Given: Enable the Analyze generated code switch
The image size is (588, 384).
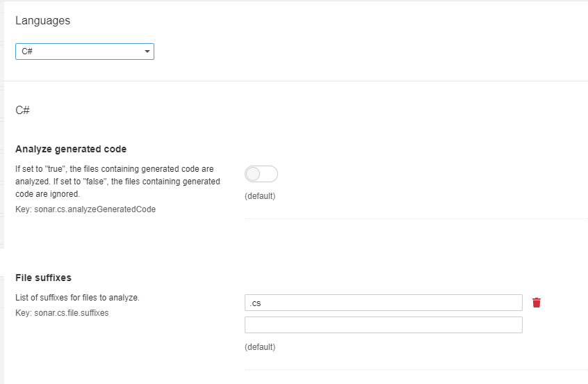Looking at the screenshot, I should tap(261, 174).
